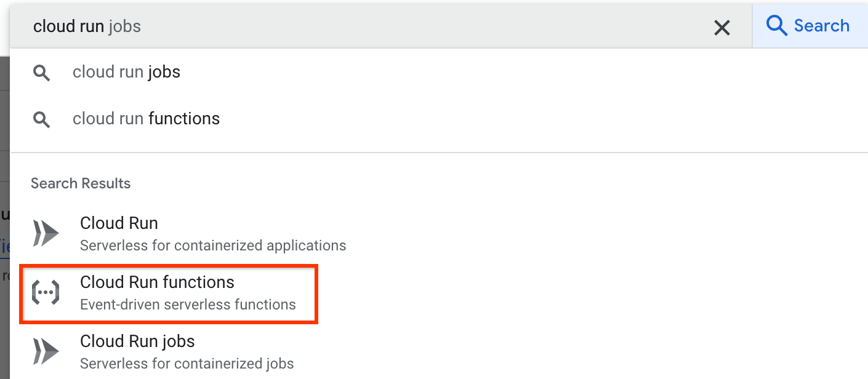This screenshot has width=868, height=379.
Task: Click the Search Results section header
Action: tap(80, 183)
